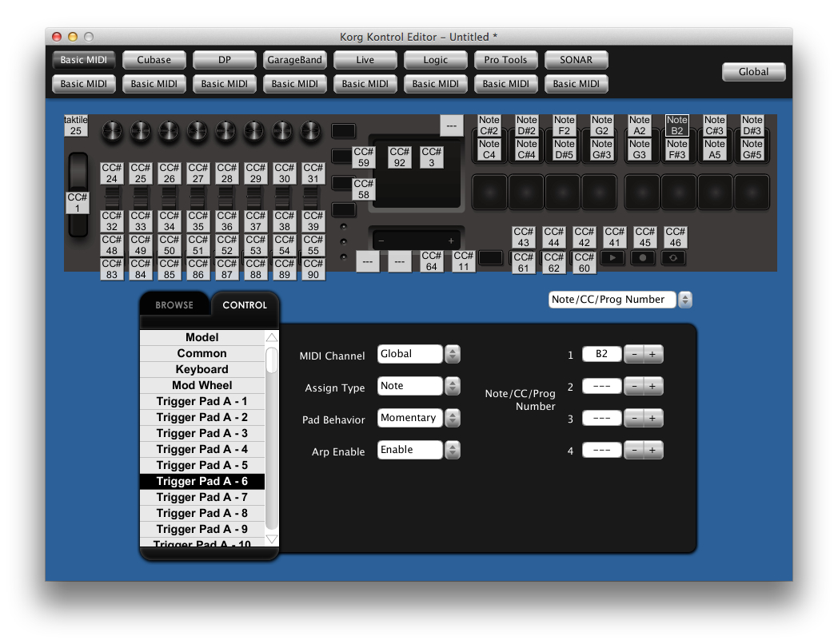Image resolution: width=838 pixels, height=644 pixels.
Task: Open the Global settings
Action: tap(752, 71)
